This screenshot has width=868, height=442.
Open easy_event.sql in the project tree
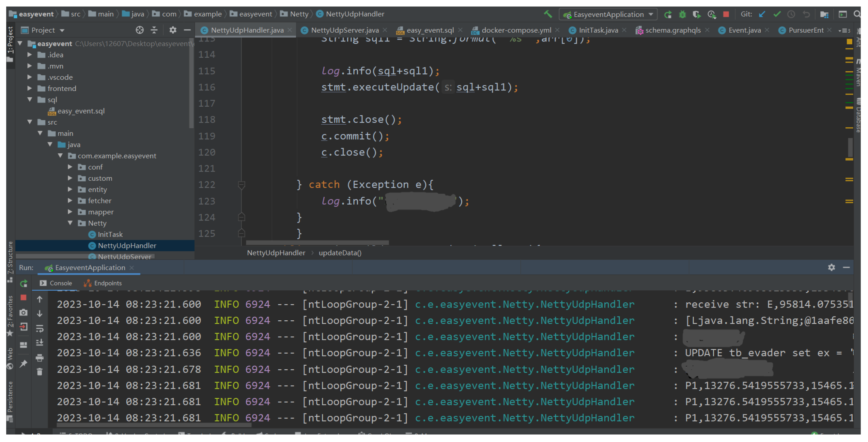[81, 111]
